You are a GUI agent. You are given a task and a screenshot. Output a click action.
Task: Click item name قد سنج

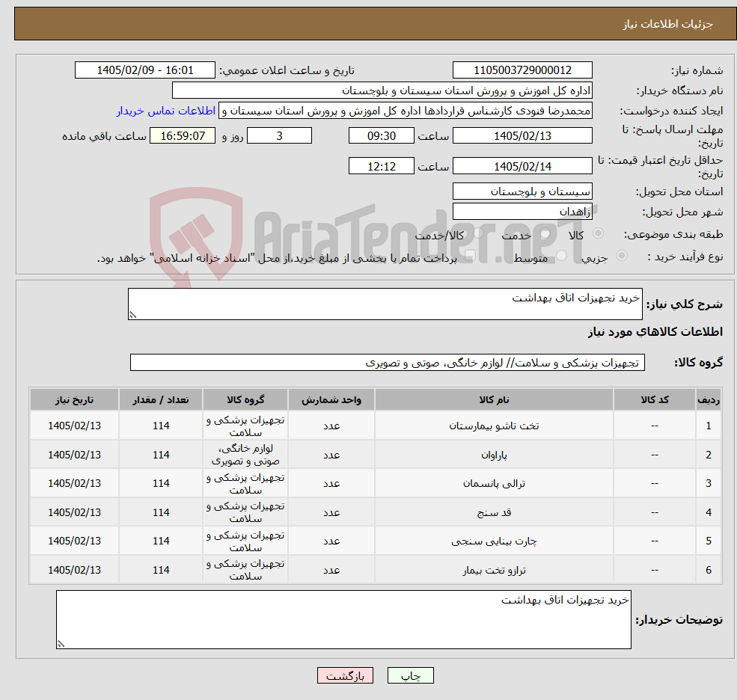494,512
